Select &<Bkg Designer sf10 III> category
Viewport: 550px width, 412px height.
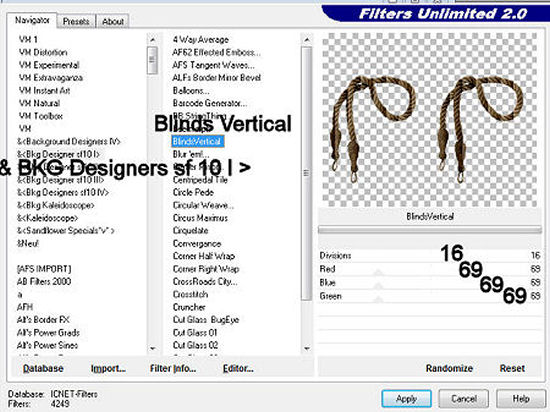pyautogui.click(x=61, y=180)
